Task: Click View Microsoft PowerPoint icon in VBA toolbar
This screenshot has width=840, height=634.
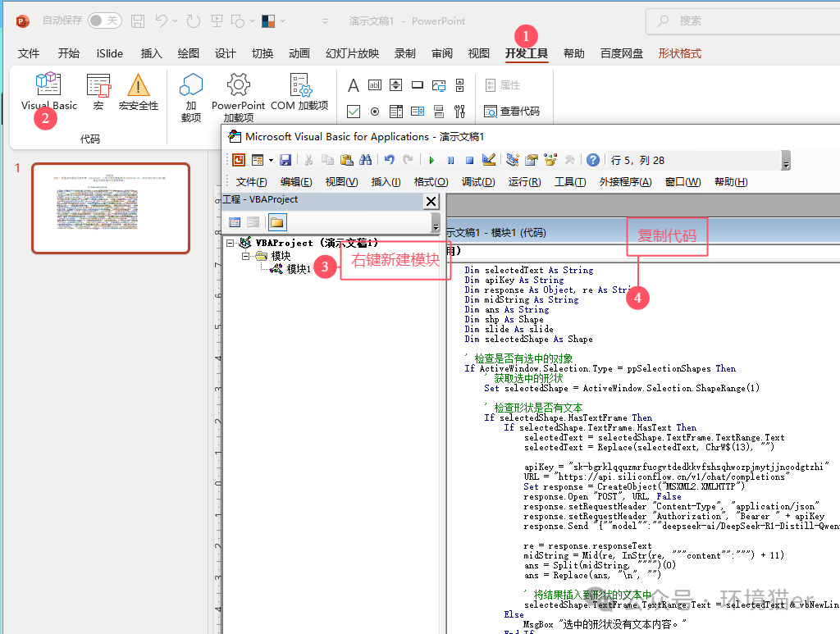Action: tap(239, 160)
